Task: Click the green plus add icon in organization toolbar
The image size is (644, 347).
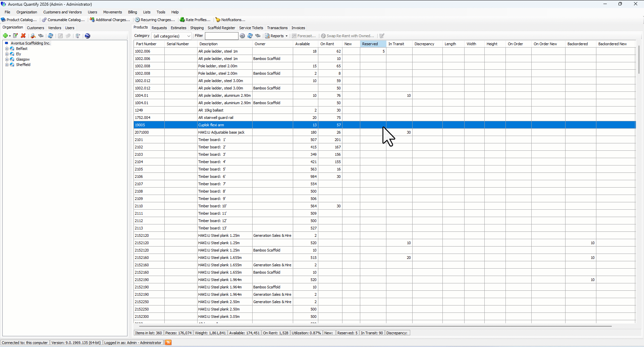Action: (5, 36)
